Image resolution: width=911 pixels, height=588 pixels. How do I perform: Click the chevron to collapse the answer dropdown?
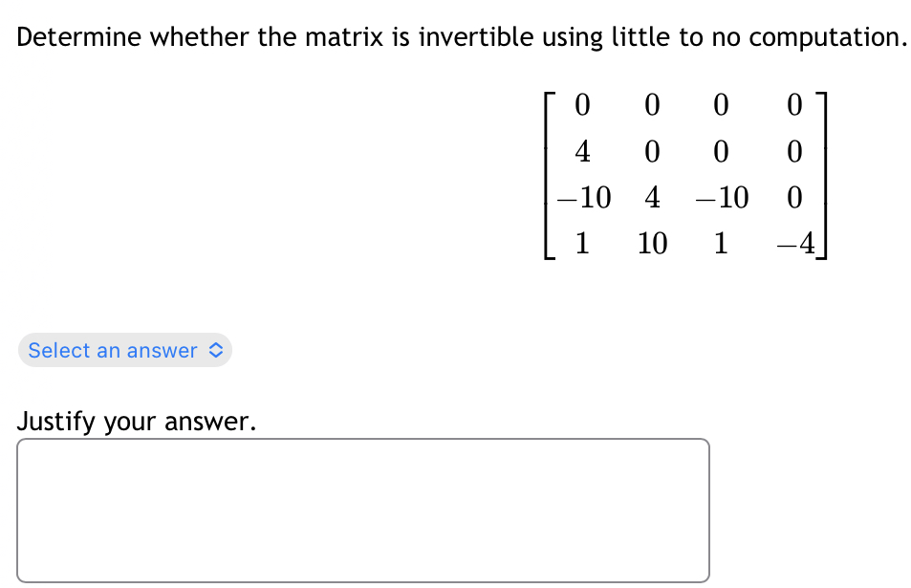point(218,350)
